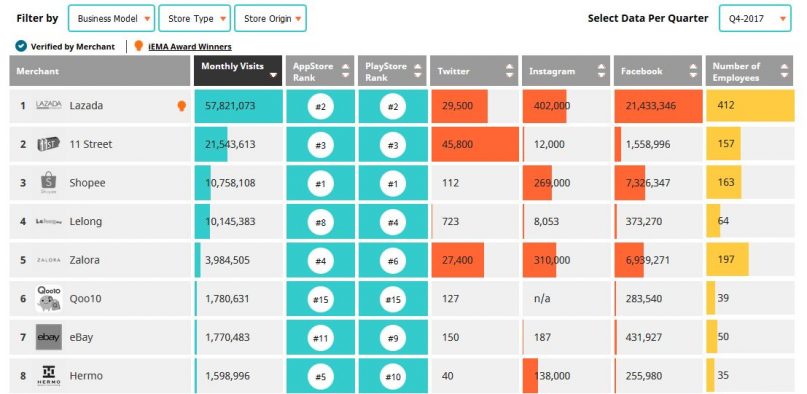Viewport: 807px width, 394px height.
Task: Sort by AppStore Rank column header
Action: point(320,71)
